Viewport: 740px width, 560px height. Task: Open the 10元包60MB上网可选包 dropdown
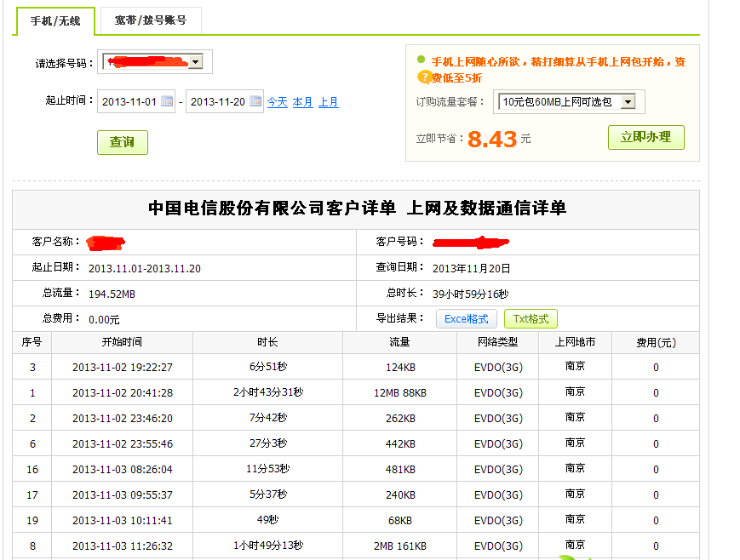(628, 101)
